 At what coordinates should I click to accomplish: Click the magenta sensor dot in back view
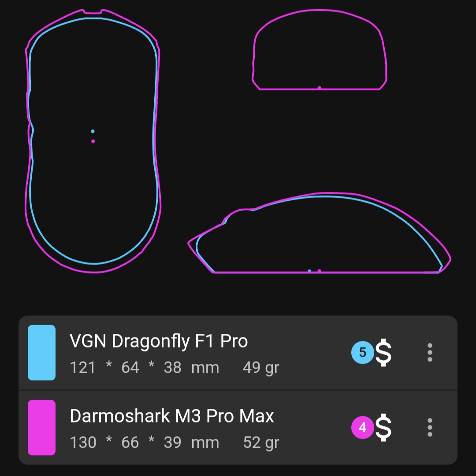tap(320, 88)
